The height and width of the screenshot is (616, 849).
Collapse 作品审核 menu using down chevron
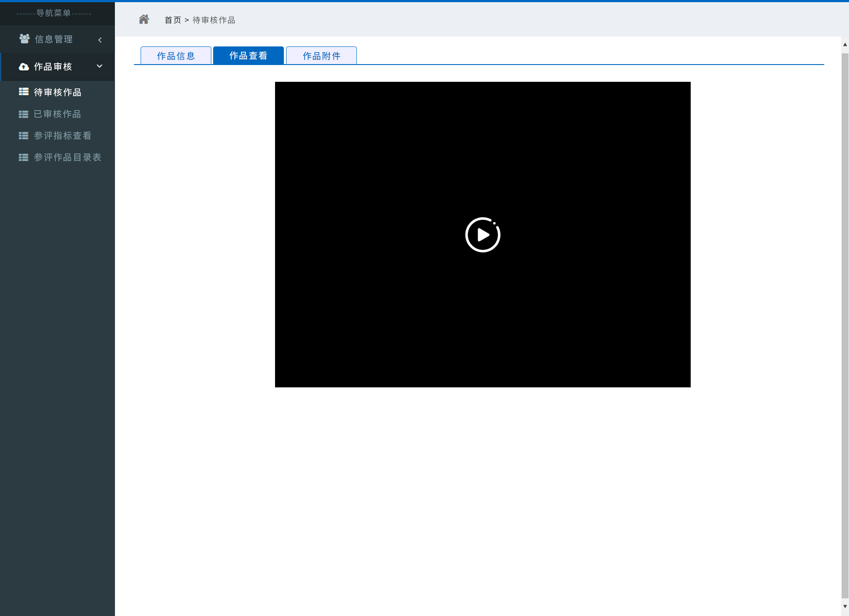99,66
